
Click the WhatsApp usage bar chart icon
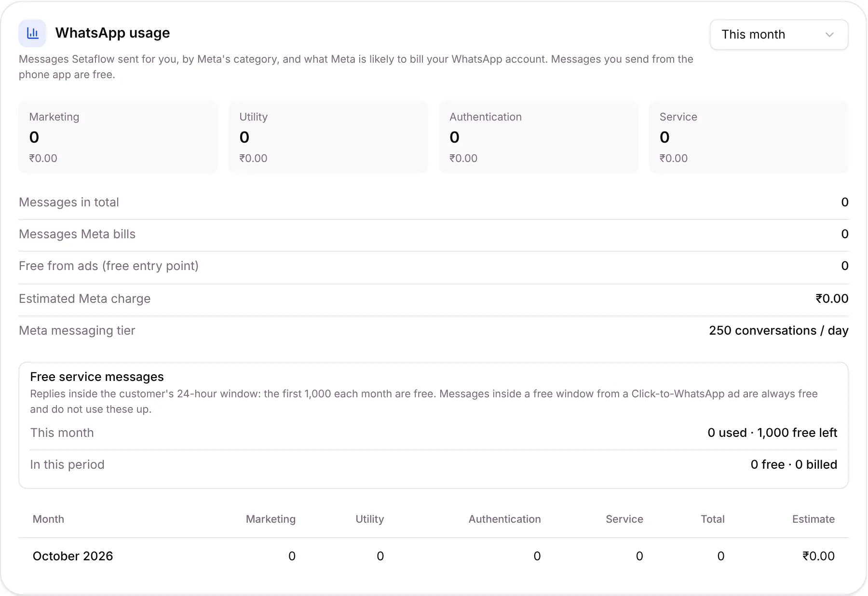tap(32, 33)
